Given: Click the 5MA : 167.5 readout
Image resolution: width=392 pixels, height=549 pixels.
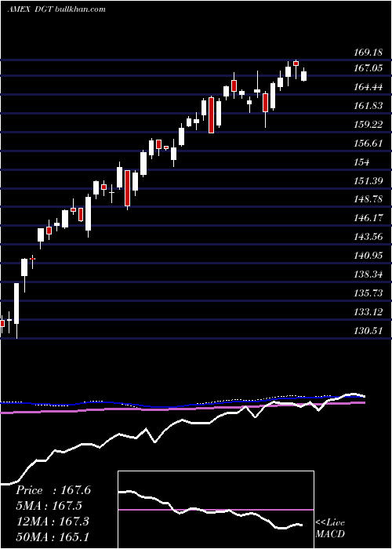Looking at the screenshot, I should point(49,506).
